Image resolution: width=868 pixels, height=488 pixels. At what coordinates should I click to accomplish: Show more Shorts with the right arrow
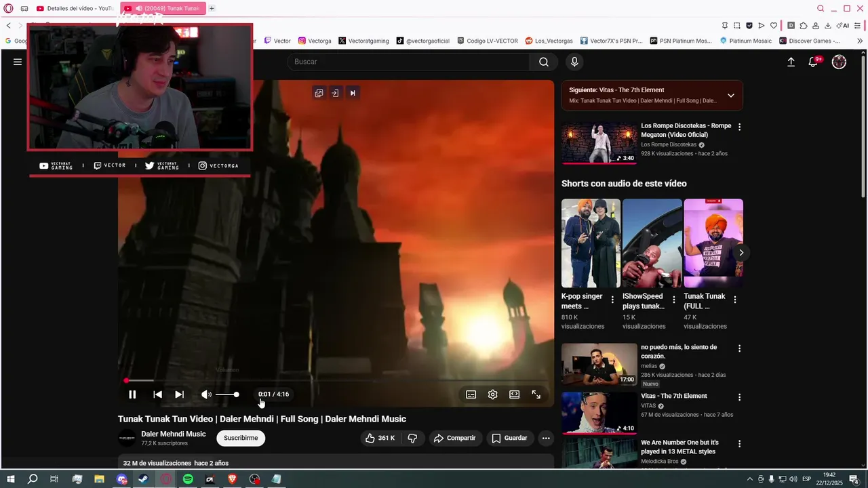point(741,252)
